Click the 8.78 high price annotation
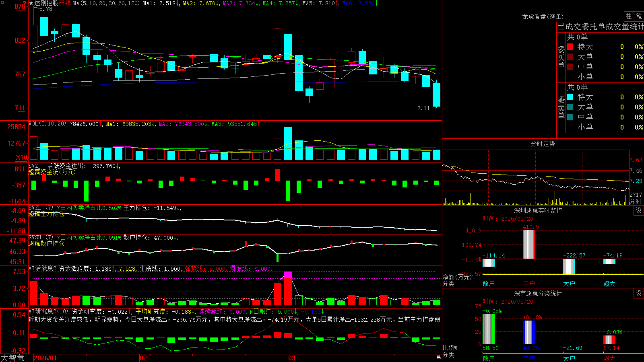 (x=45, y=9)
